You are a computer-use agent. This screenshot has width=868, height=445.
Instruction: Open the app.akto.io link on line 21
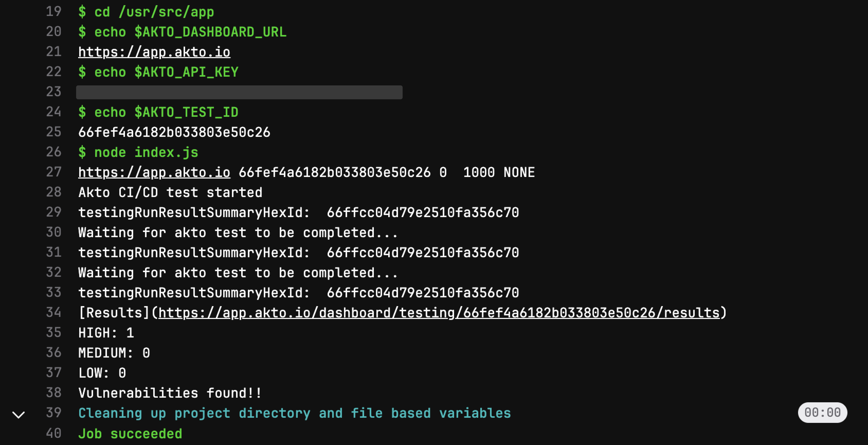click(154, 52)
